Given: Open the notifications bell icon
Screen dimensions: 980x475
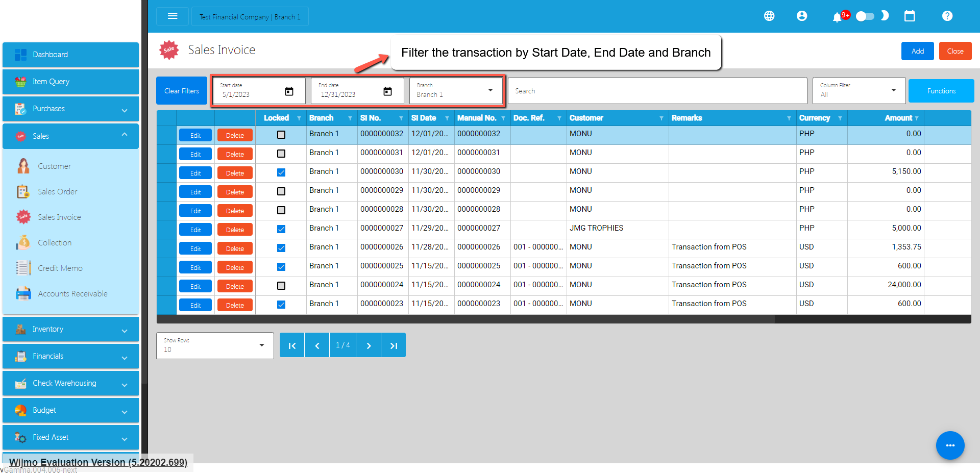Looking at the screenshot, I should tap(837, 17).
